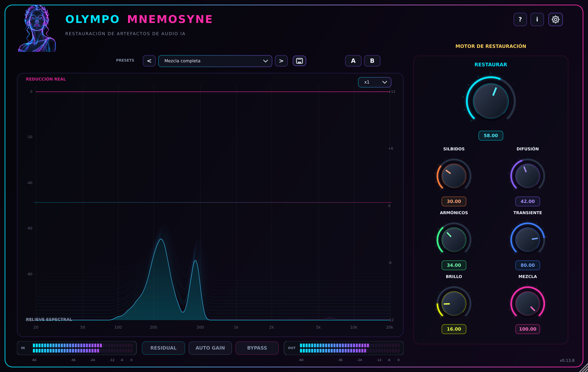Click the DIFUSIÓN knob
Screen dimensions: 588x372
click(527, 176)
